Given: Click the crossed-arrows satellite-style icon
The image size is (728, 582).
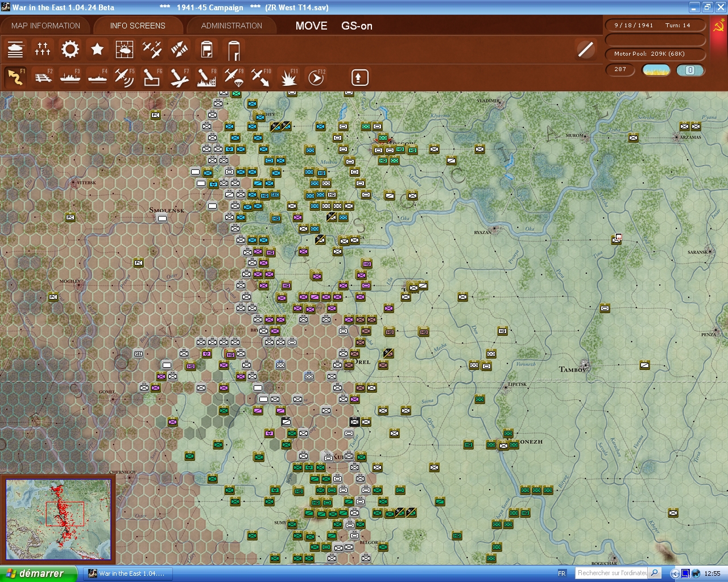Looking at the screenshot, I should coord(179,49).
